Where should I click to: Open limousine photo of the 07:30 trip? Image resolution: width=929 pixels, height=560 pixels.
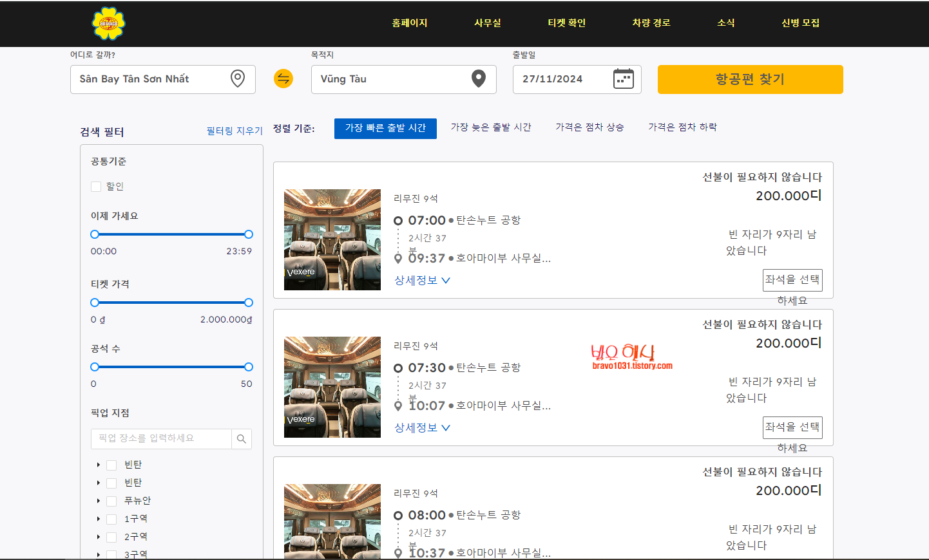tap(332, 387)
